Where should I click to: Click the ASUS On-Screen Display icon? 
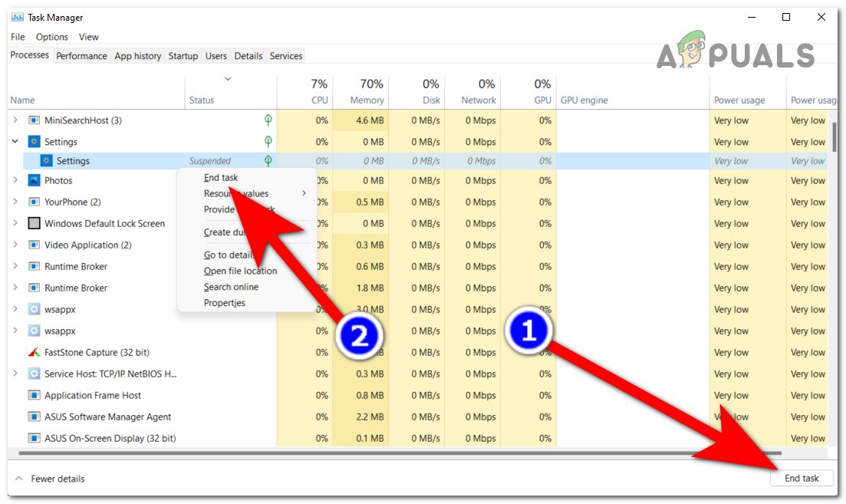(x=34, y=438)
